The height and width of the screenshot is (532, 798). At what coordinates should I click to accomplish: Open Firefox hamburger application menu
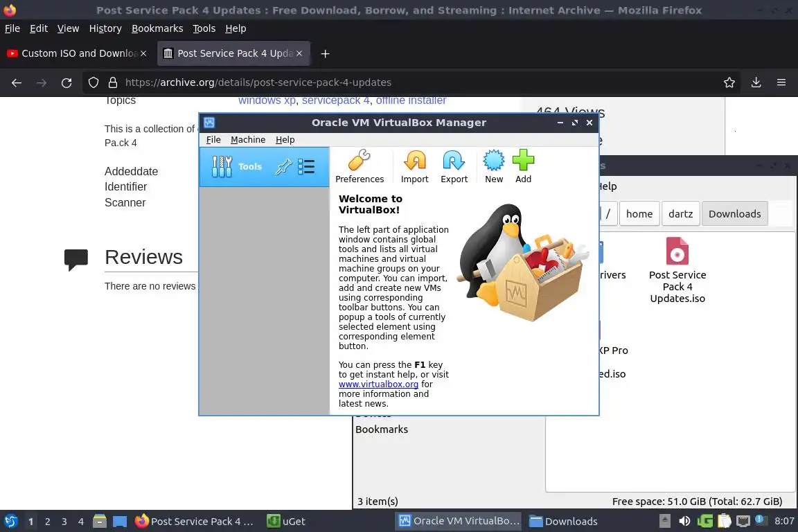[781, 82]
